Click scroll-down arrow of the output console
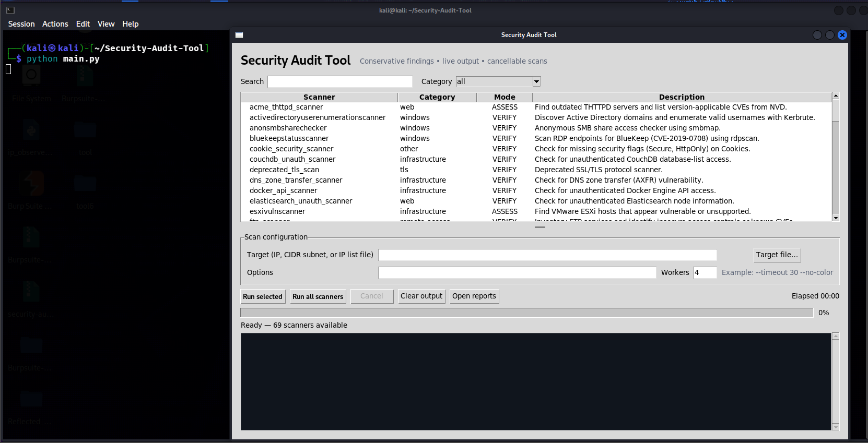 point(836,427)
